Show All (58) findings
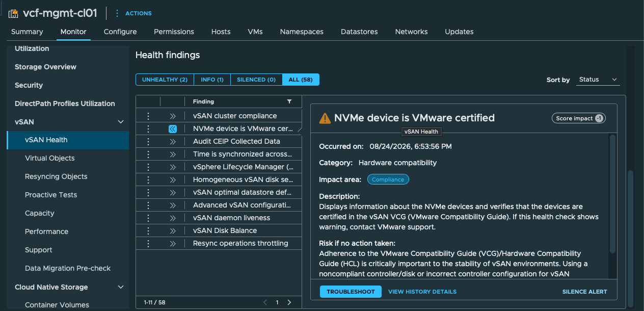The width and height of the screenshot is (644, 311). (x=301, y=80)
